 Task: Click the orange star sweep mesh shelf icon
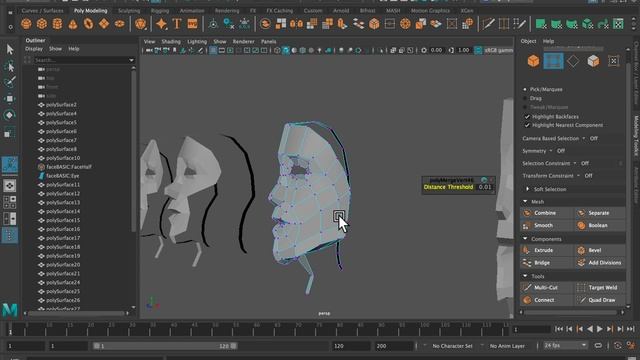[x=162, y=24]
